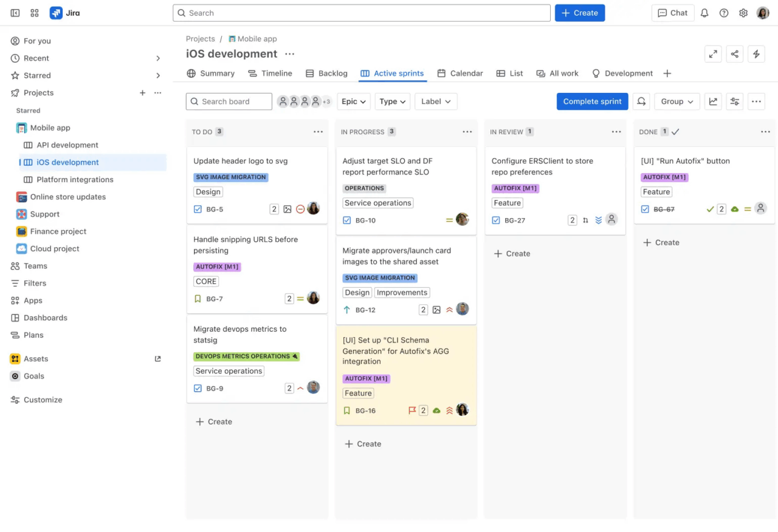778x532 pixels.
Task: Click the flag icon on BG-16
Action: pos(413,410)
